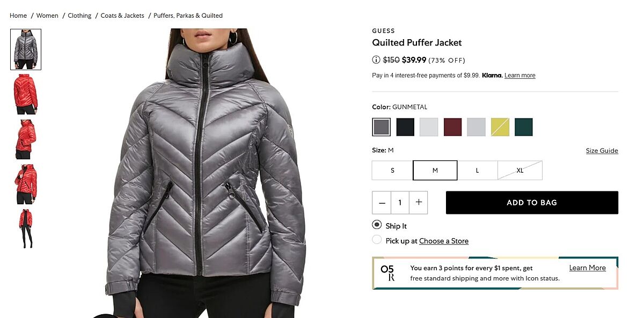Pick the yellow color swatch
Screen dimensions: 644x318
(x=500, y=127)
